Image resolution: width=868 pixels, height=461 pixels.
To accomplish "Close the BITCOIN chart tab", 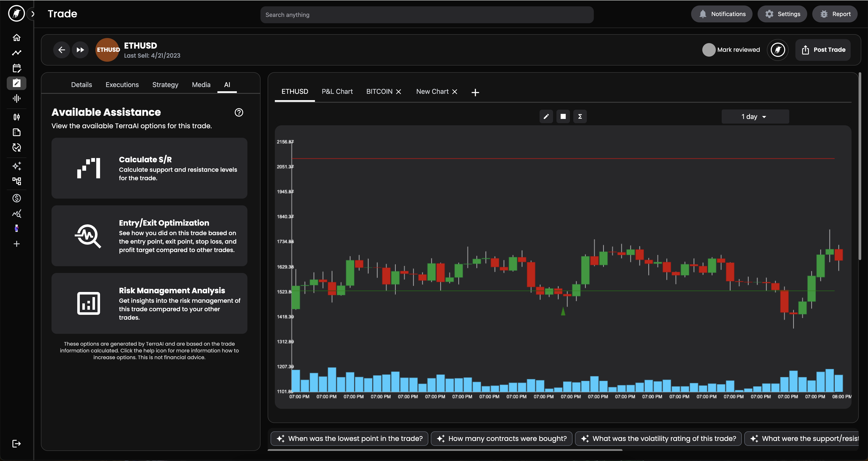I will point(399,91).
